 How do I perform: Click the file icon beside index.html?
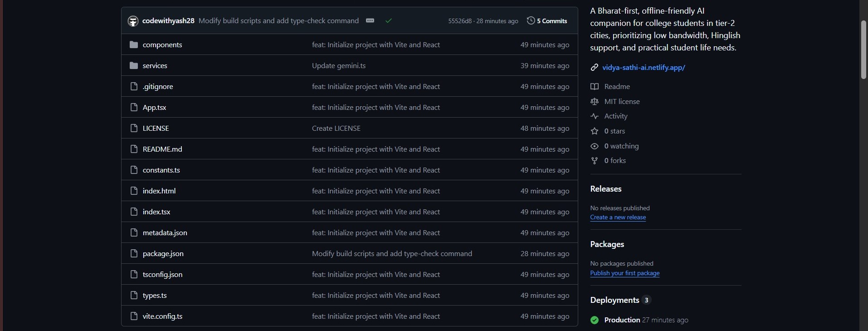tap(133, 191)
